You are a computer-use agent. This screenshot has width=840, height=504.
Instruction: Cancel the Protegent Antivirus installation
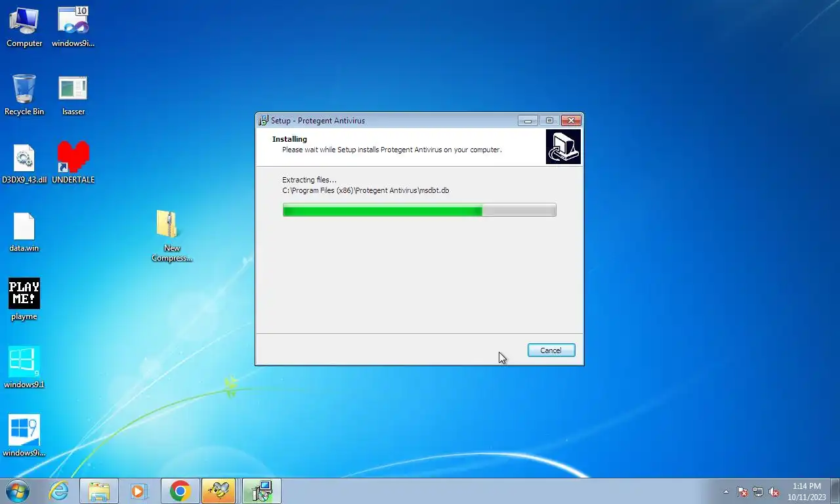(x=551, y=350)
